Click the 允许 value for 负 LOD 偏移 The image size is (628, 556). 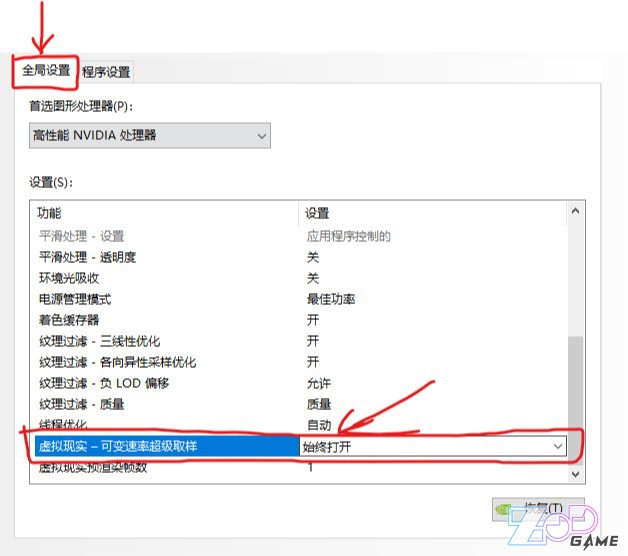(319, 383)
